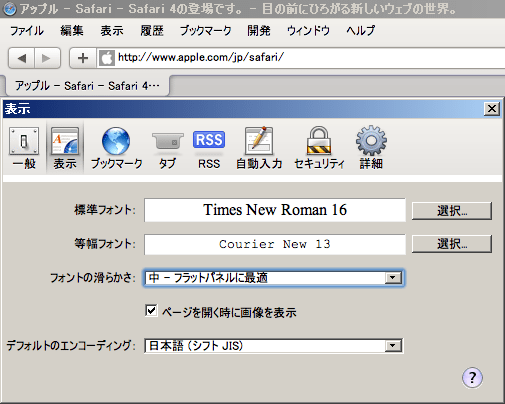This screenshot has width=505, height=404.
Task: Click 選択 button for 等幅フォント
Action: (x=452, y=244)
